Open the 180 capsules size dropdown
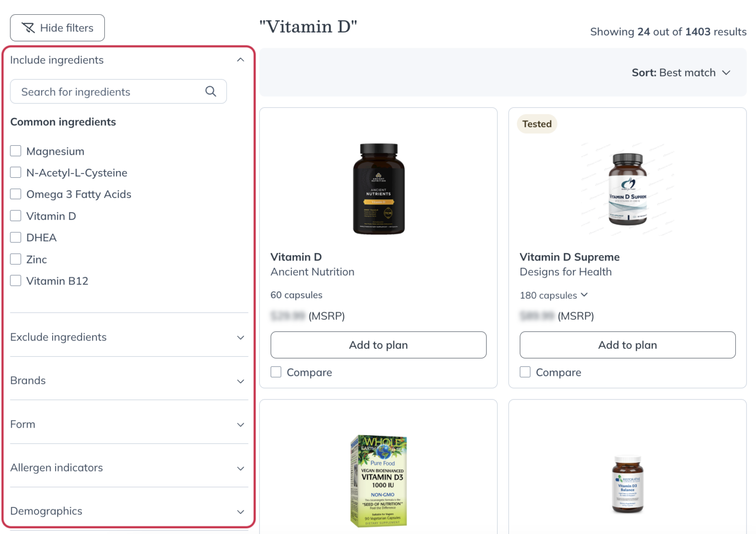The height and width of the screenshot is (534, 756). pyautogui.click(x=554, y=295)
